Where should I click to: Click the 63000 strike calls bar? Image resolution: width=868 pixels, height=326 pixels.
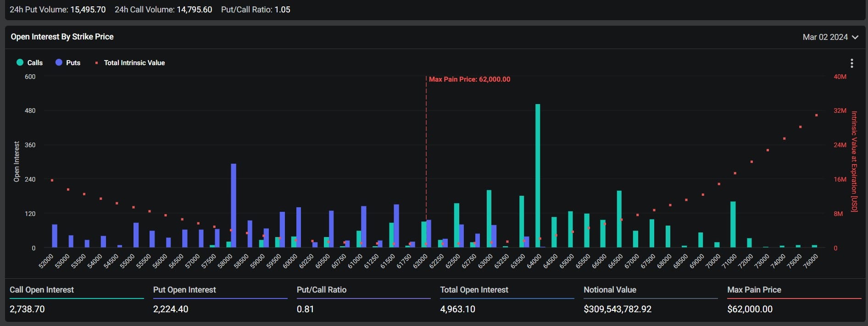tap(489, 219)
